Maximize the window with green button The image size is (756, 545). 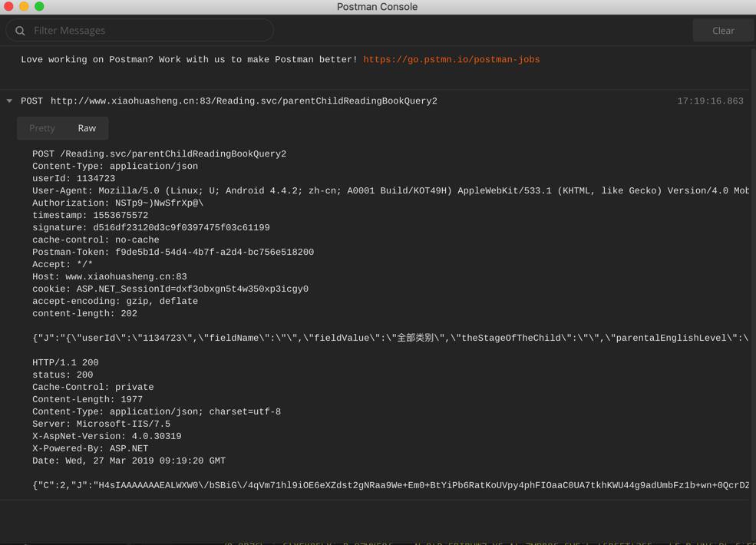[x=39, y=6]
